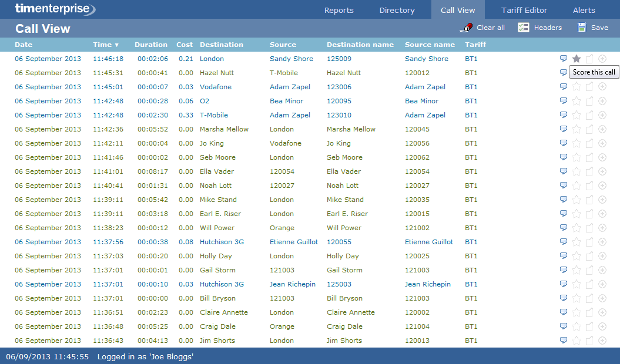
Task: Click the note icon on the Jean Richepin row
Action: (589, 284)
